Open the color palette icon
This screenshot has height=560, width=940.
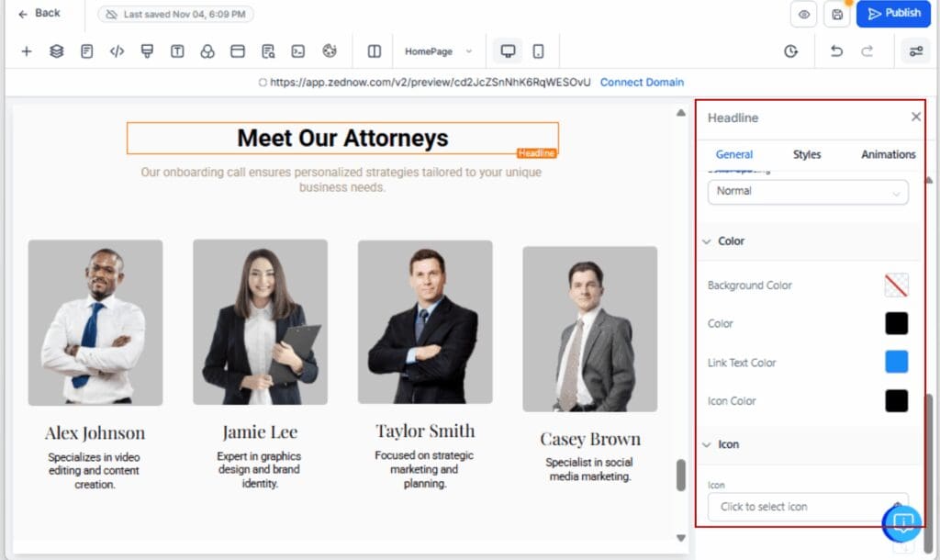330,50
